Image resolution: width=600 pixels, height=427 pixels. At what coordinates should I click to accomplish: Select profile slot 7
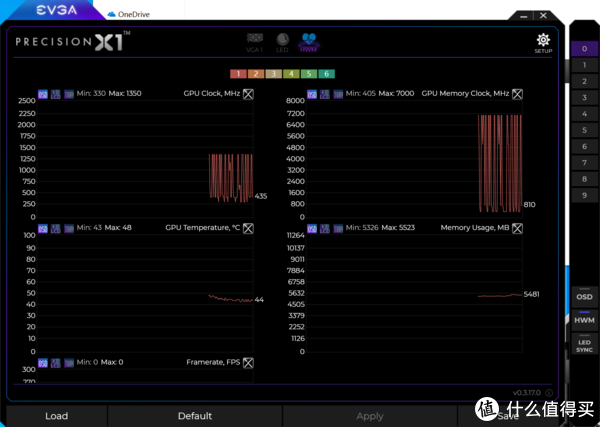pyautogui.click(x=584, y=163)
